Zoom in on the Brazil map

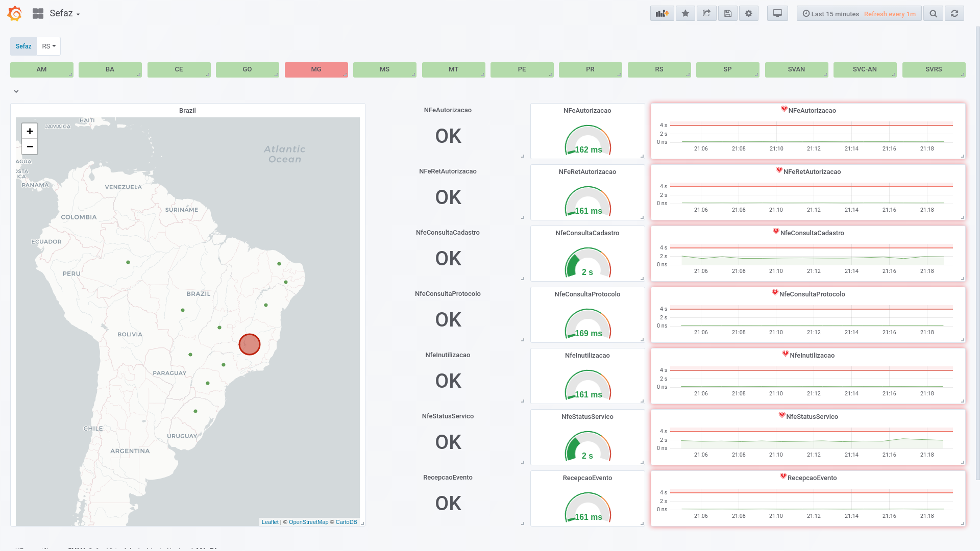pos(30,131)
